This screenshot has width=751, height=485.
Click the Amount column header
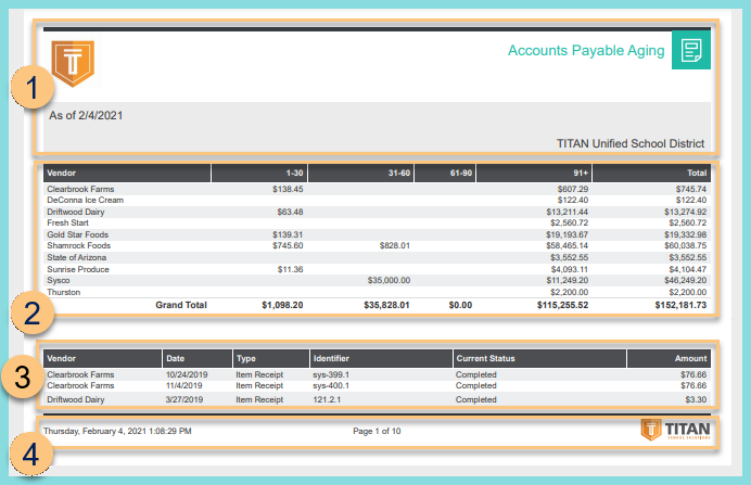coord(669,359)
